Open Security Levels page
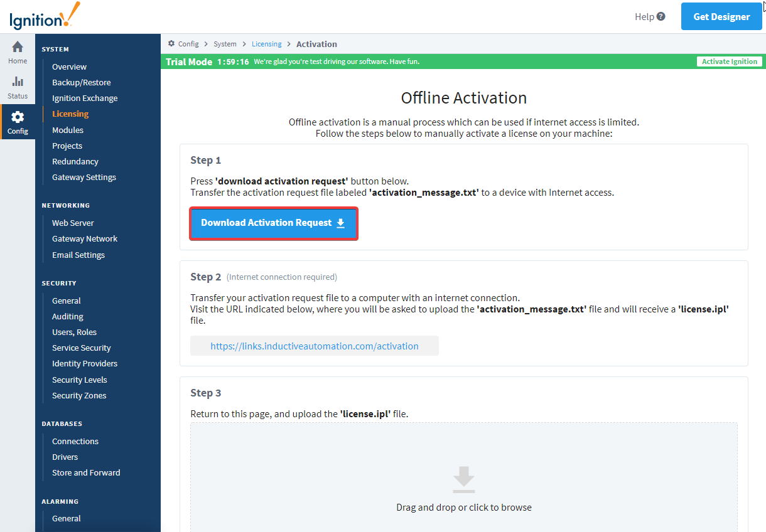The width and height of the screenshot is (766, 532). click(x=80, y=380)
